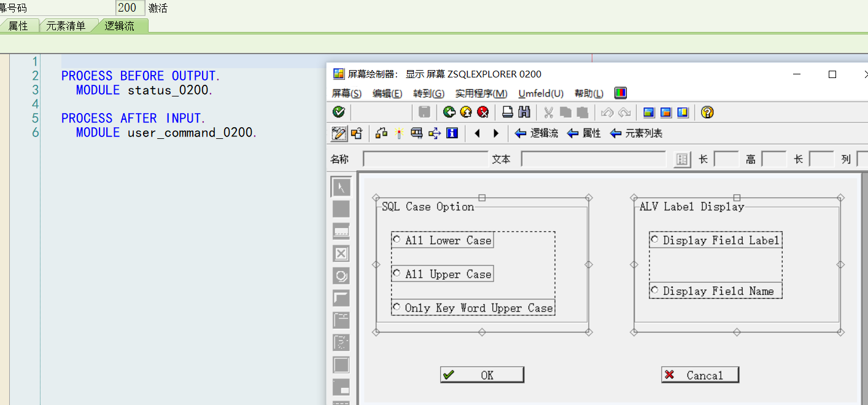Click the find icon in the toolbar
This screenshot has width=868, height=405.
524,112
